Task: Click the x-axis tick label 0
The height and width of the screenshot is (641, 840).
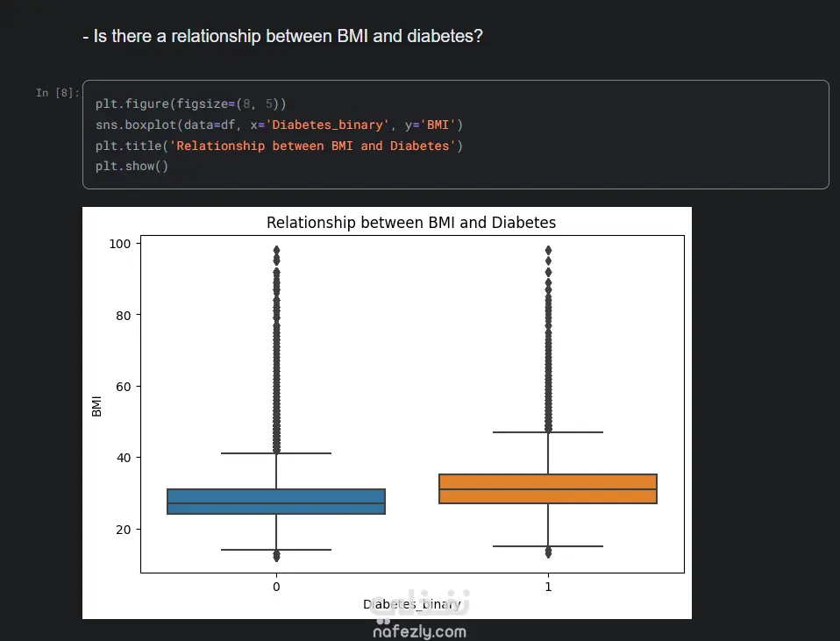Action: point(276,587)
